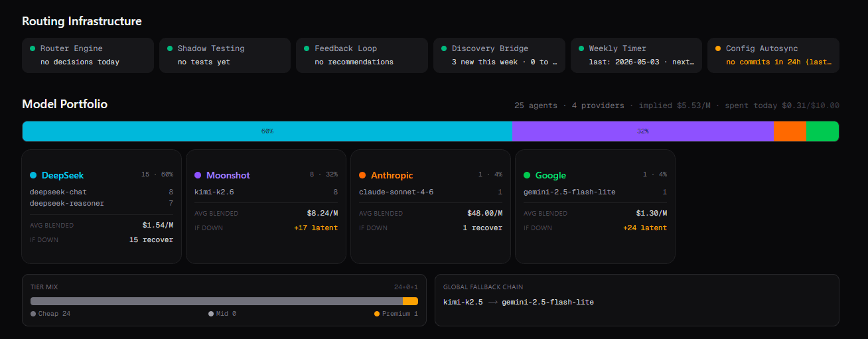Click the portfolio summary showing spent today
The height and width of the screenshot is (339, 868).
(x=677, y=105)
